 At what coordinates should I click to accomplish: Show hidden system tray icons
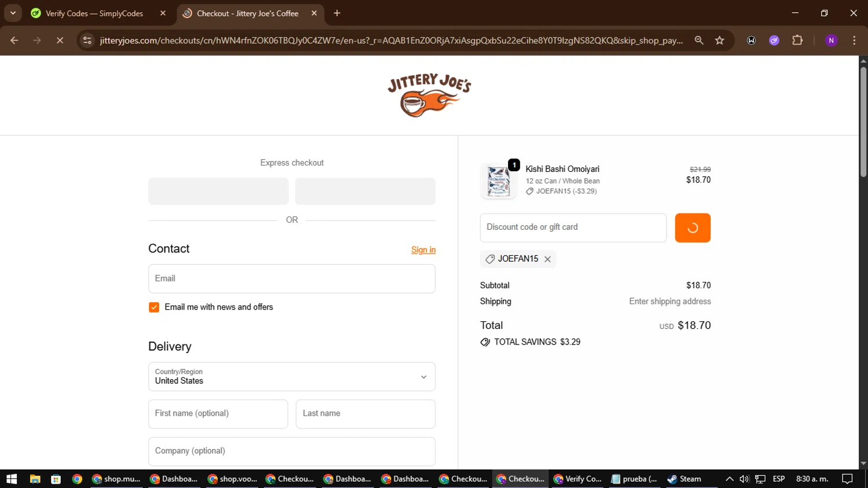[730, 479]
